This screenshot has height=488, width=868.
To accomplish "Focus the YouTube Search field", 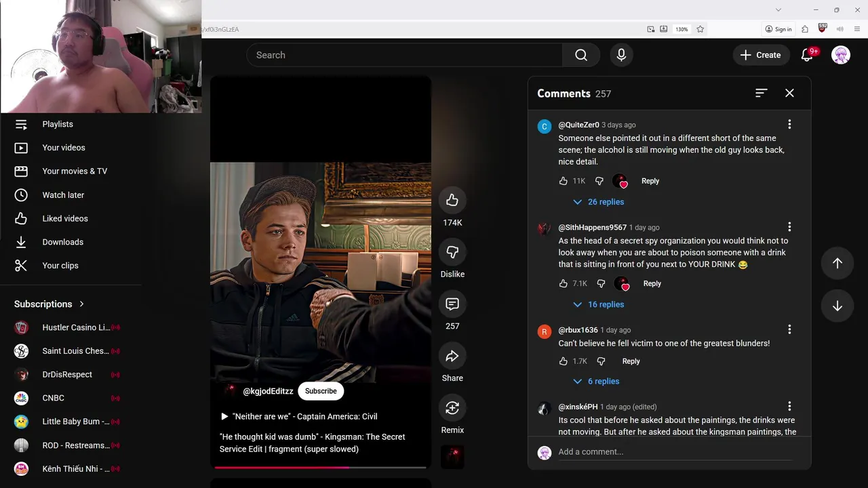I will click(x=405, y=55).
